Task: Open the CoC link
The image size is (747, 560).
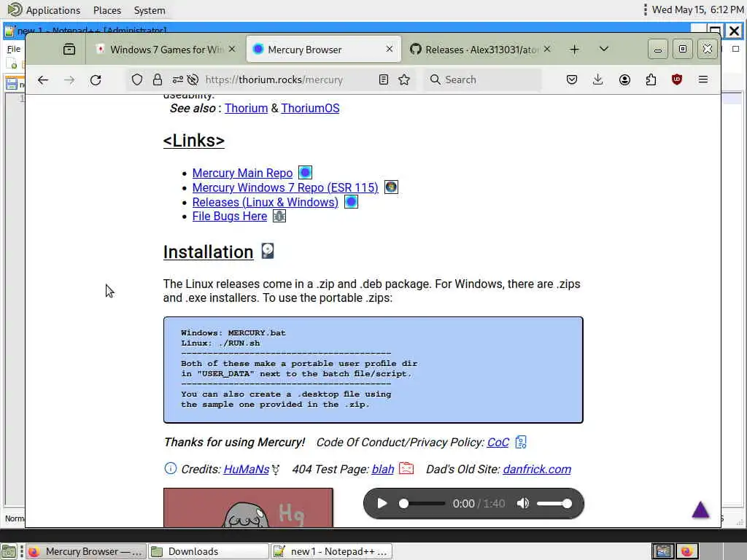Action: click(498, 443)
